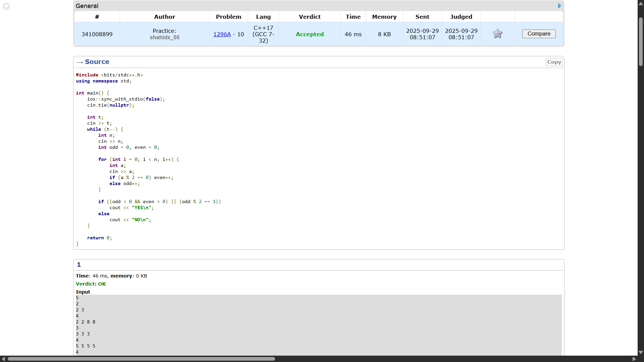
Task: Click the Compare button
Action: pos(539,34)
